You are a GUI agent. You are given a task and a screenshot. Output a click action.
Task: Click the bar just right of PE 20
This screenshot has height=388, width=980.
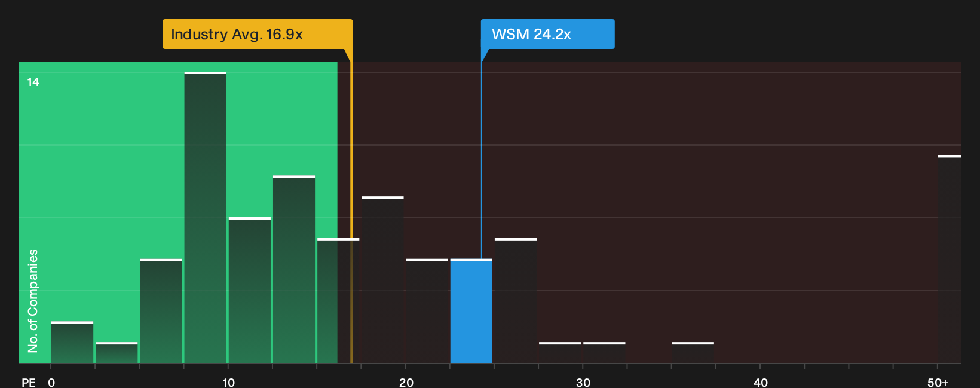tap(427, 311)
